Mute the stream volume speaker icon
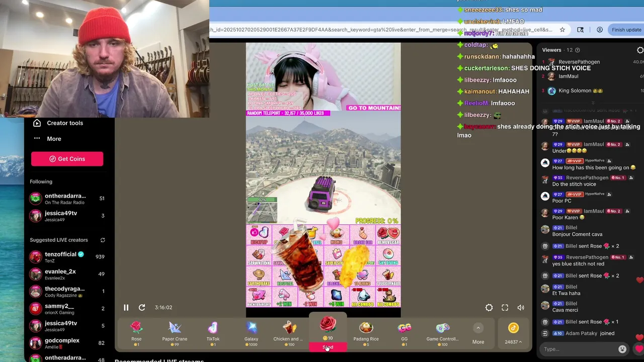 (521, 308)
